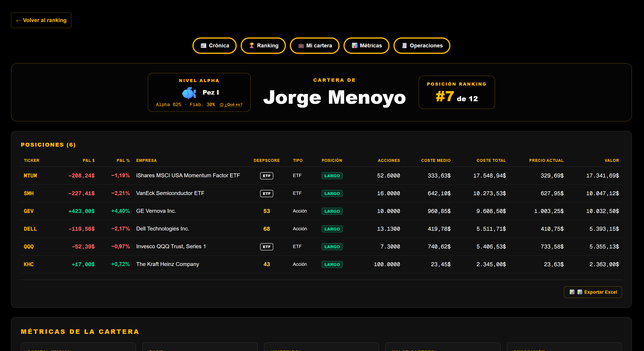Click the 1.003,25$ precio actual cell
Image resolution: width=644 pixels, height=351 pixels.
coord(549,211)
